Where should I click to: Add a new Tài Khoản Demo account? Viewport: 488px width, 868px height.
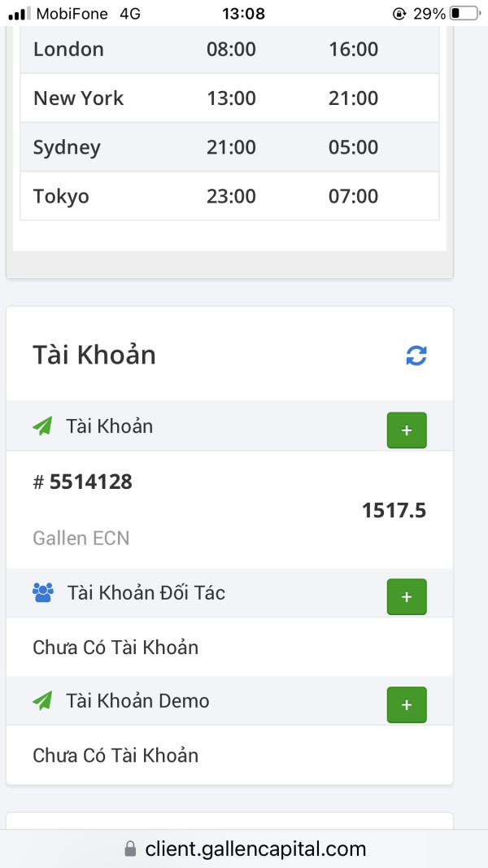coord(406,704)
